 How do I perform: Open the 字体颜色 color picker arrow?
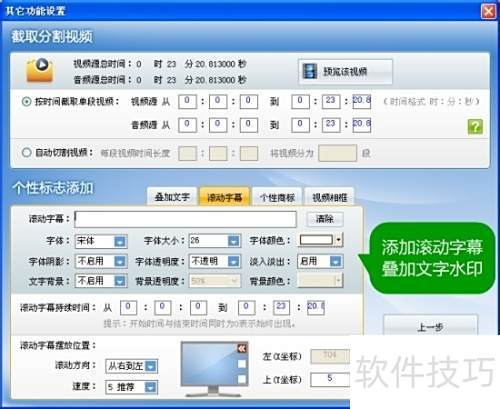(x=339, y=240)
